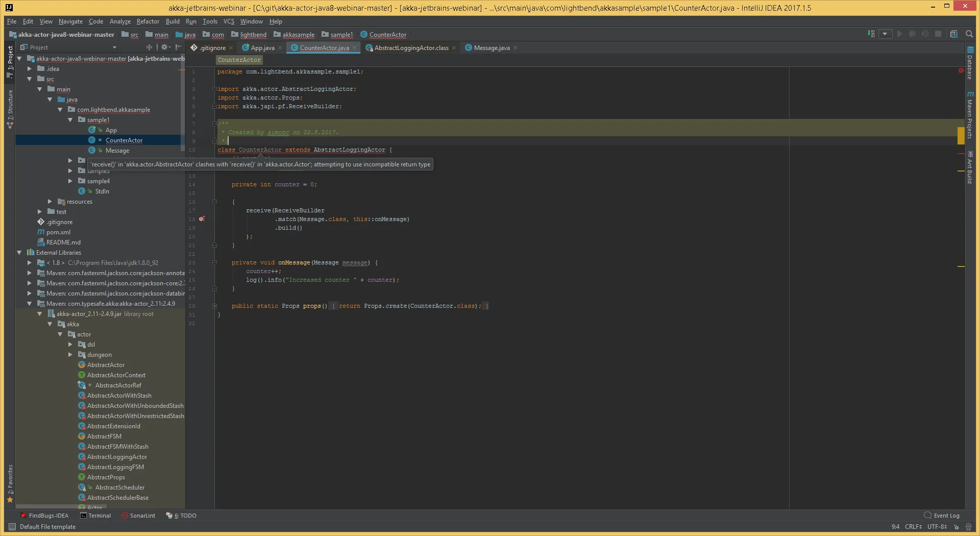
Task: Switch to the Message.java tab
Action: coord(491,47)
